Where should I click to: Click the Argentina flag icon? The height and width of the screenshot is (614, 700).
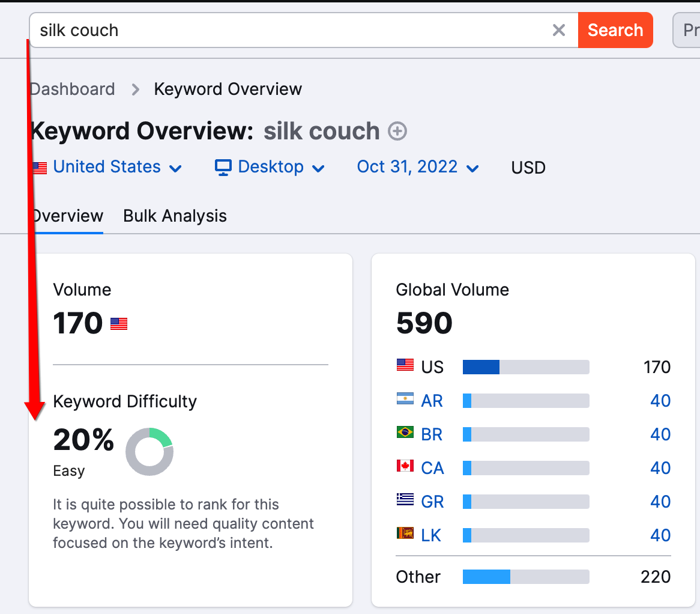pyautogui.click(x=405, y=399)
